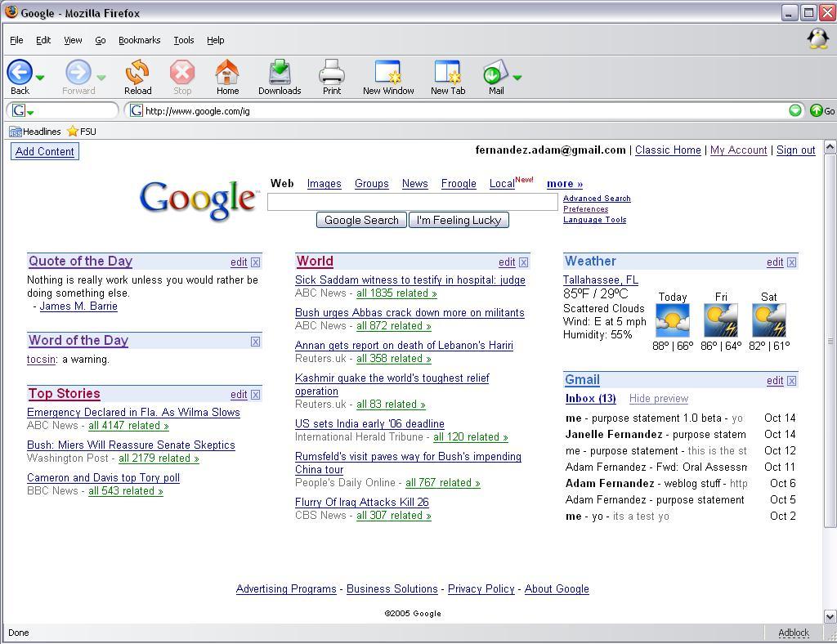
Task: Open the Help menu
Action: [216, 40]
